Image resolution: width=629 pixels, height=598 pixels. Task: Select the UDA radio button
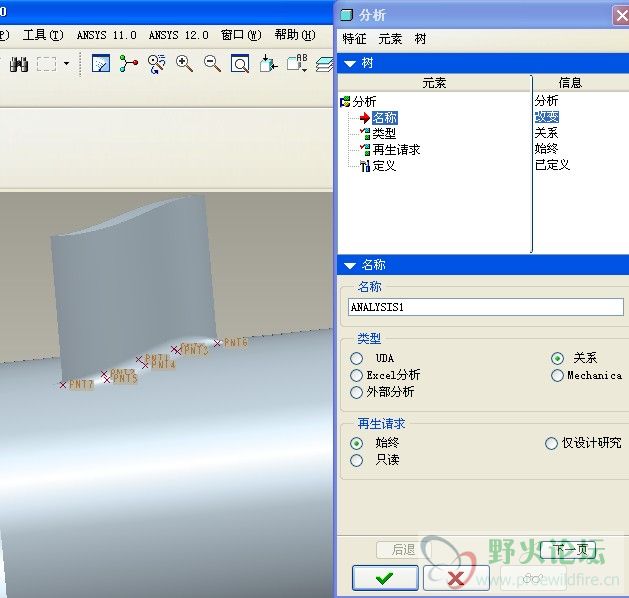(x=356, y=358)
